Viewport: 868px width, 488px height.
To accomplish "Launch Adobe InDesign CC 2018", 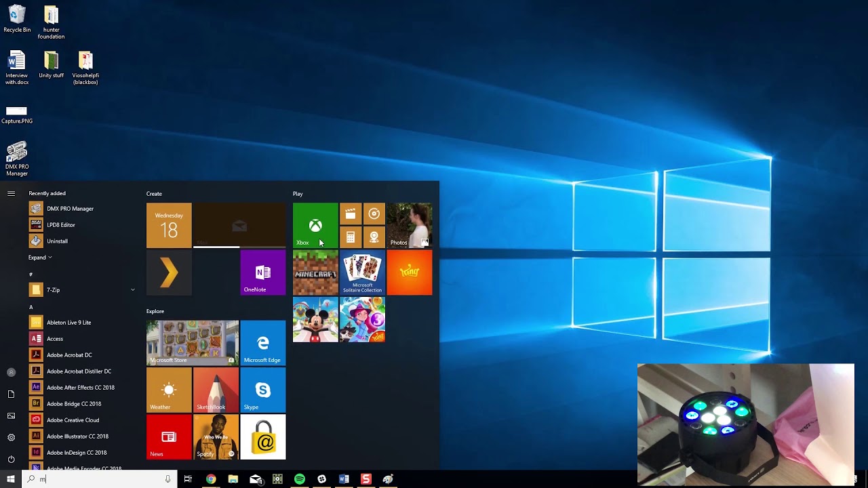I will click(x=83, y=453).
